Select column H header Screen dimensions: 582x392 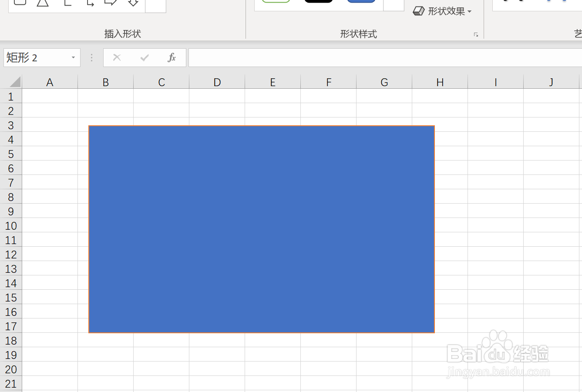[440, 82]
